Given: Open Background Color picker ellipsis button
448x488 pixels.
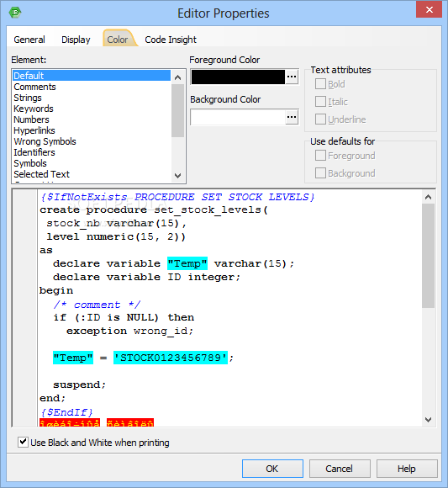Looking at the screenshot, I should 292,117.
